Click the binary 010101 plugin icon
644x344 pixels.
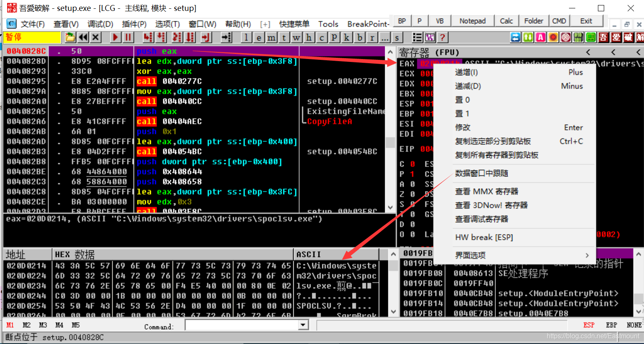tap(578, 37)
